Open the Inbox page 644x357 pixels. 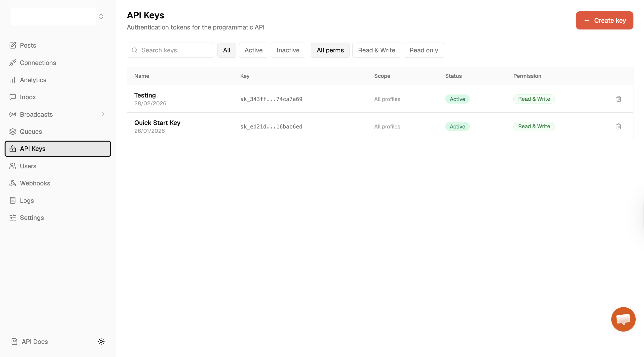click(28, 97)
